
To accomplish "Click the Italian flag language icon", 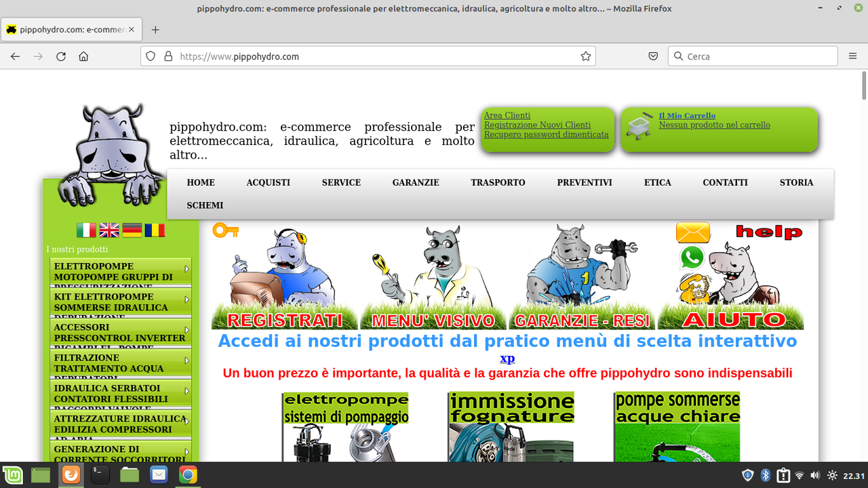I will pyautogui.click(x=86, y=230).
